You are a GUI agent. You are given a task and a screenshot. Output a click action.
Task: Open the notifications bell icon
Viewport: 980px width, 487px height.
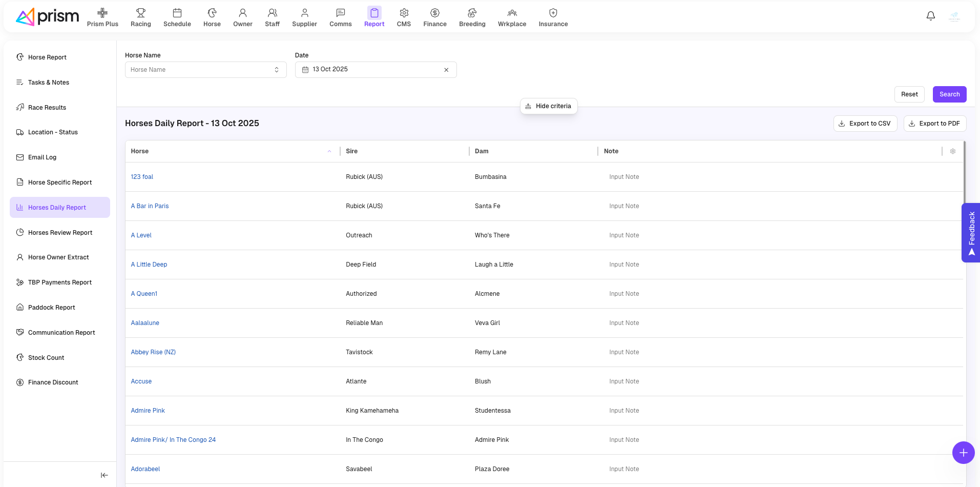pyautogui.click(x=930, y=16)
